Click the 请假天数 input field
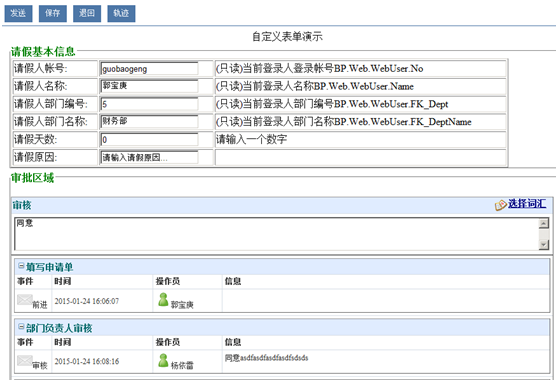558x382 pixels. [149, 140]
